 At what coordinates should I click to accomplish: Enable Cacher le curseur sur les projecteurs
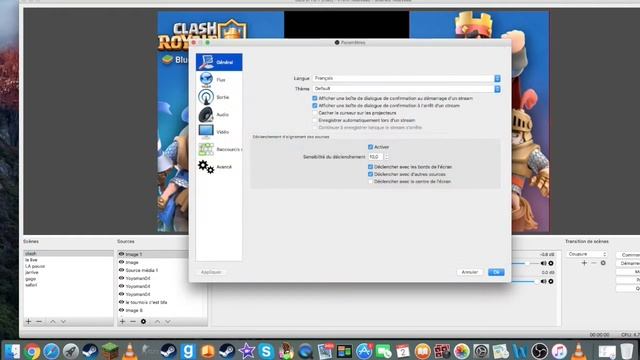click(315, 113)
